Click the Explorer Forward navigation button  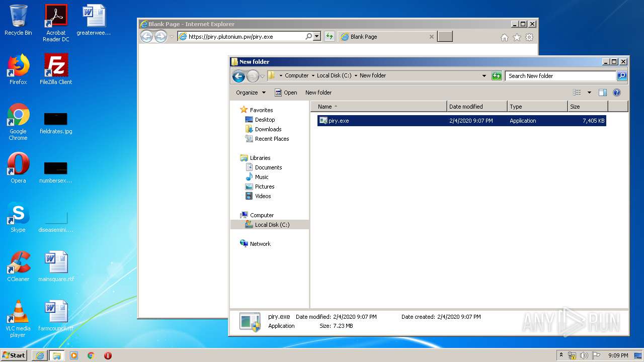[253, 76]
